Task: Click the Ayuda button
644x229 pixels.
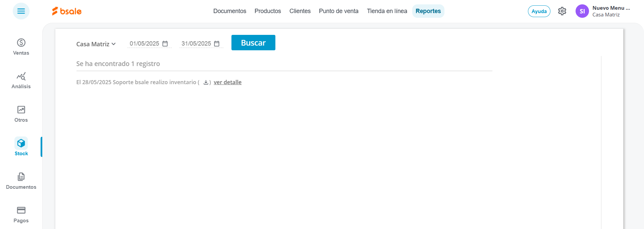Action: (539, 11)
